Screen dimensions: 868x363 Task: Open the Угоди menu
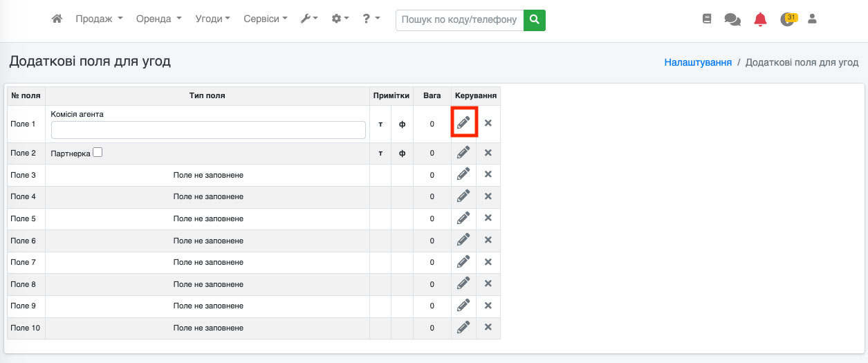click(x=213, y=19)
